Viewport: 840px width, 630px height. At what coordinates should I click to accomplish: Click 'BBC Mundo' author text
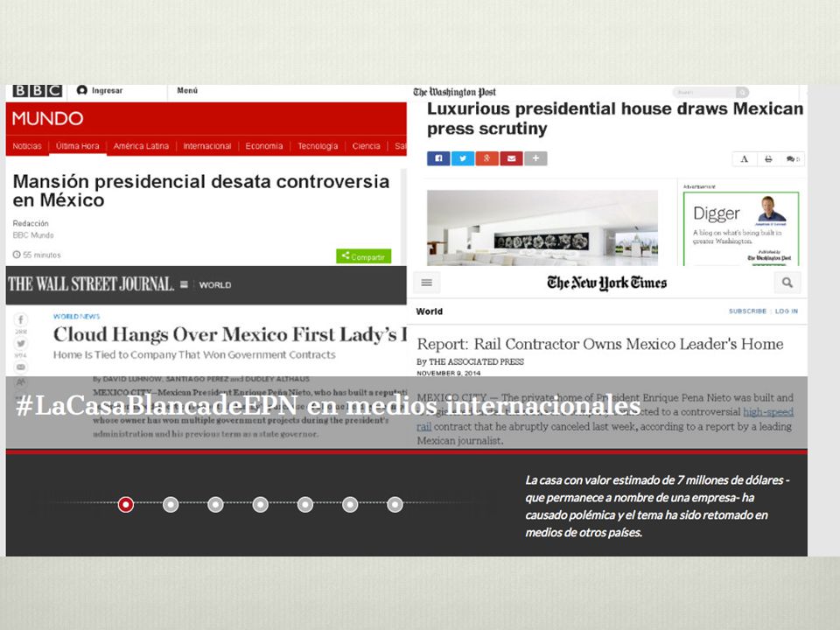(33, 235)
